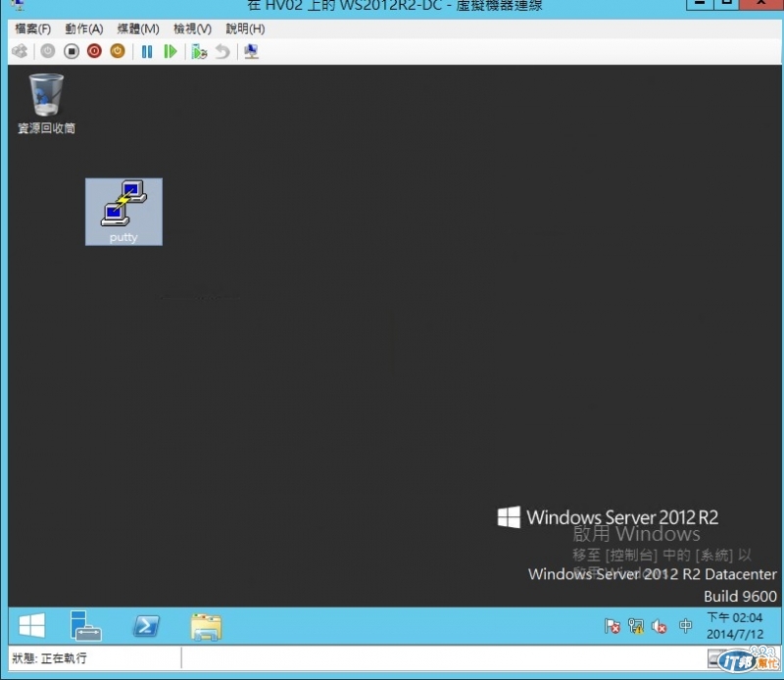784x680 pixels.
Task: Minimize the virtual machine connection window
Action: click(x=700, y=4)
